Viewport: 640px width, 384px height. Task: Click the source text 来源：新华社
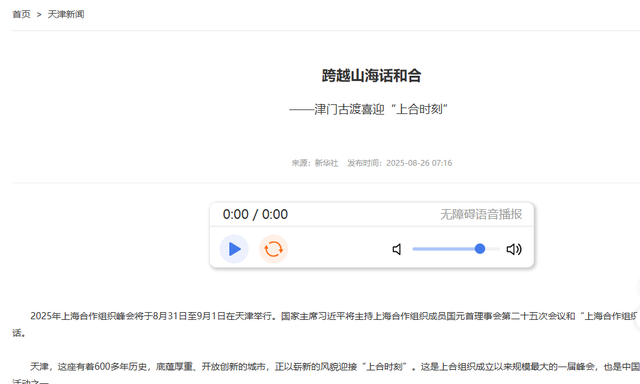[x=315, y=163]
